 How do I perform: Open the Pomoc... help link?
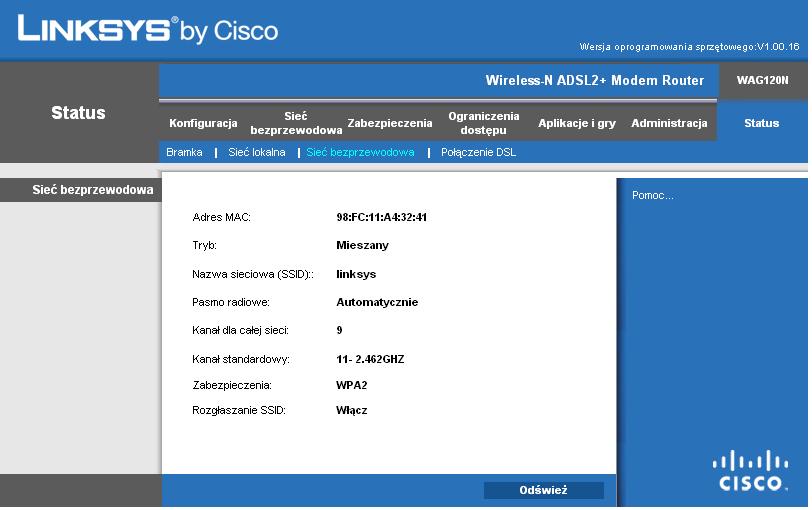click(652, 195)
